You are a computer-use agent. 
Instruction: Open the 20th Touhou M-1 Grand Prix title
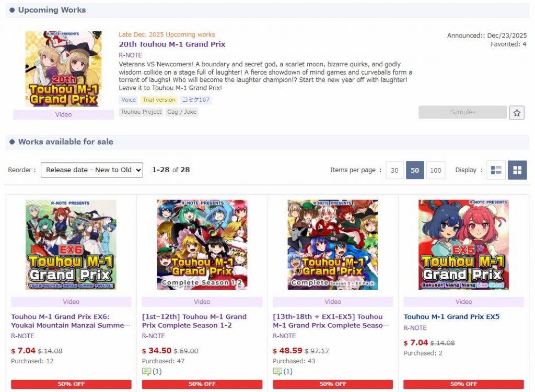click(172, 44)
